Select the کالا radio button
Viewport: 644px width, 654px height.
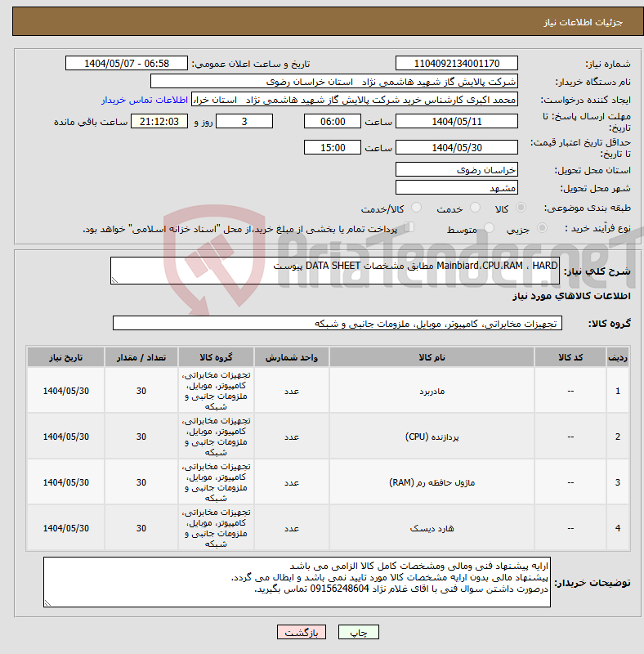coord(521,208)
